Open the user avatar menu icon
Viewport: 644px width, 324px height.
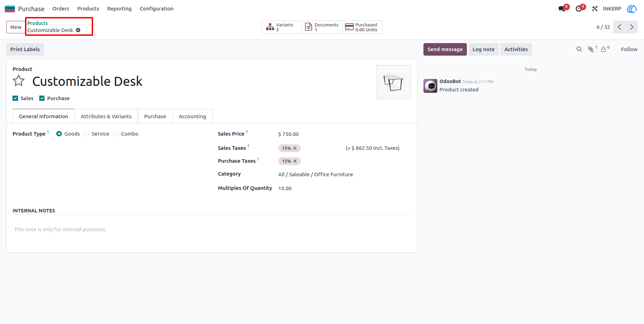click(632, 9)
